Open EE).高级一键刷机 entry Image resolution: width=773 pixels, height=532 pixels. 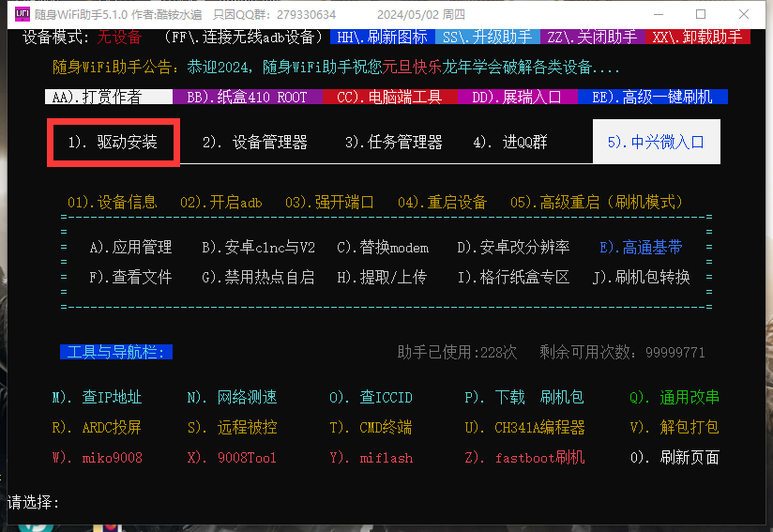click(653, 97)
